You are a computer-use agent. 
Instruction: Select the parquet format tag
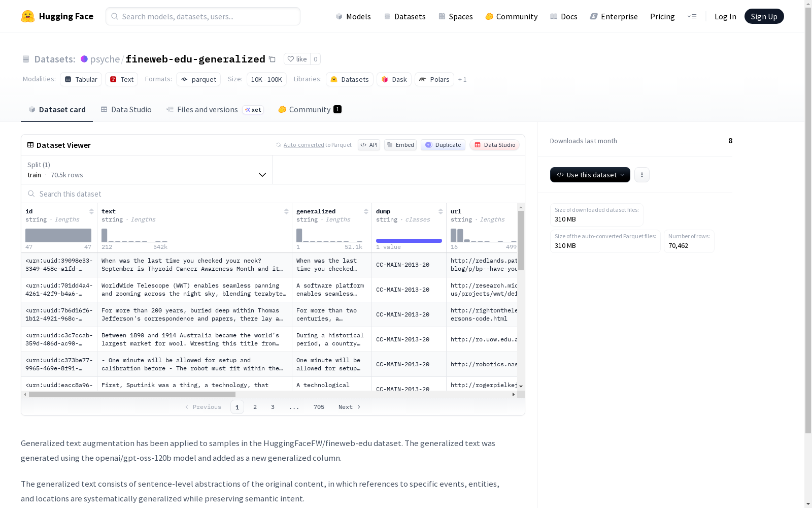pos(198,79)
